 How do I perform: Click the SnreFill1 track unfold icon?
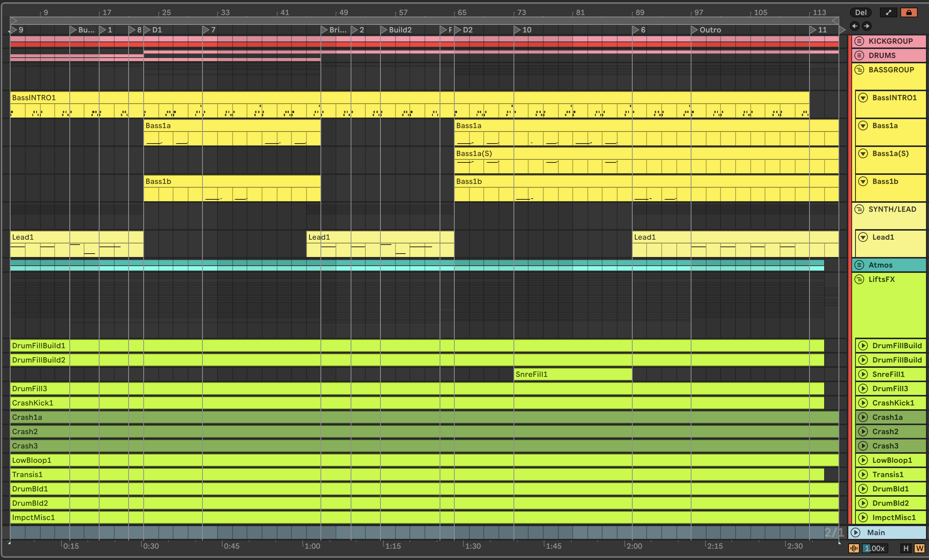(863, 374)
